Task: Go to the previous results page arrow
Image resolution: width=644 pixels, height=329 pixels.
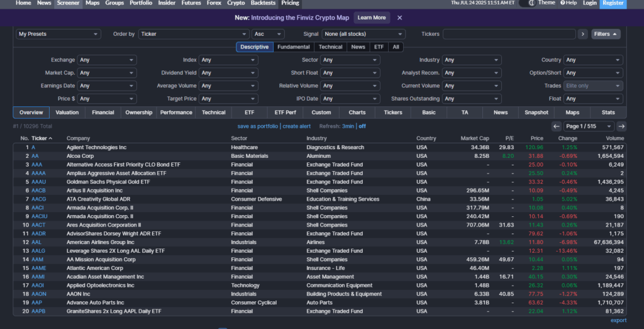Action: [x=557, y=126]
